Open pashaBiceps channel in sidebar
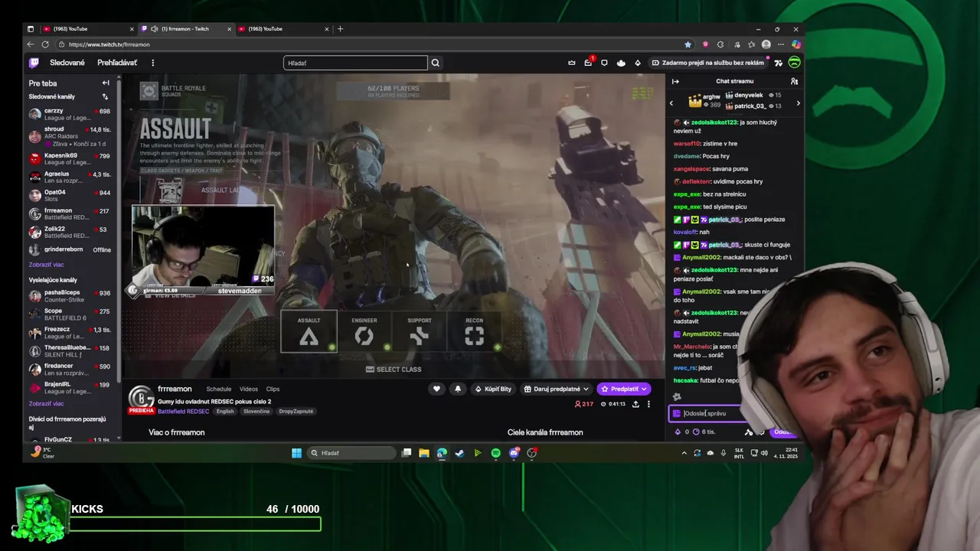Viewport: 980px width, 551px height. 70,296
